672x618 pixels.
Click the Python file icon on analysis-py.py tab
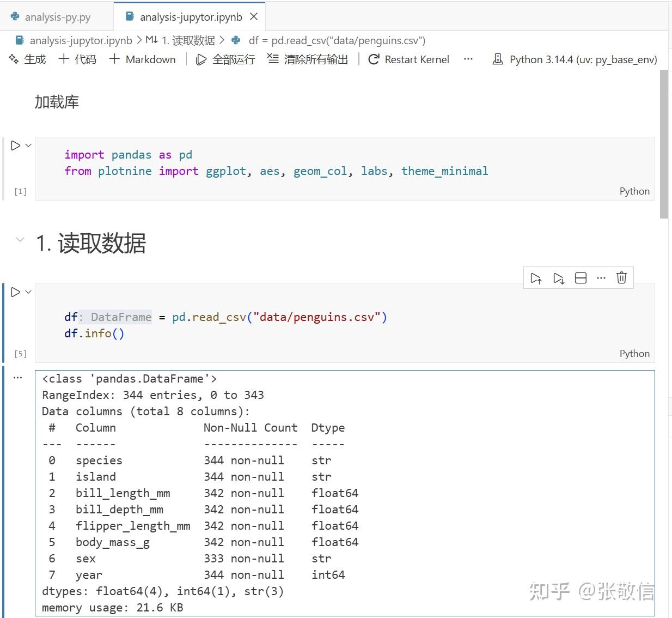(15, 17)
